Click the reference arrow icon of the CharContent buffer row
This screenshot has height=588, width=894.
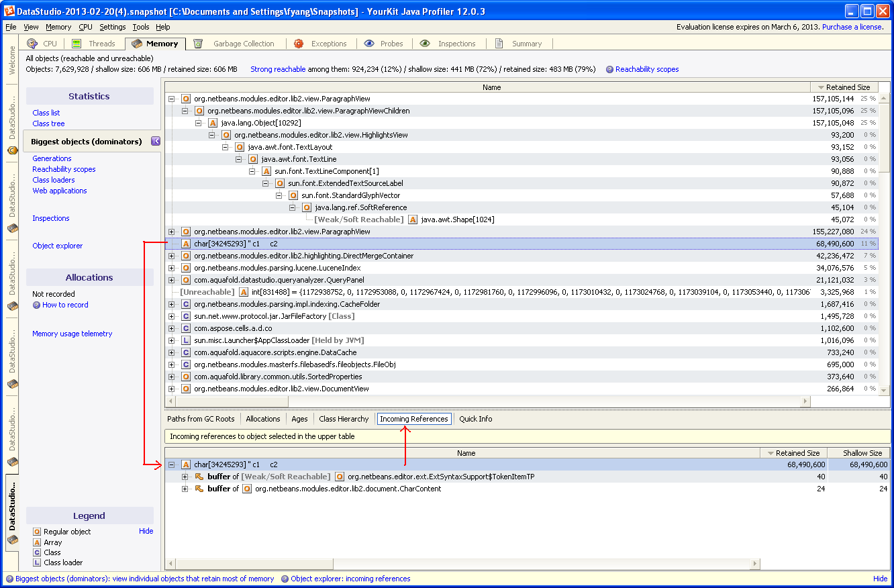(x=199, y=489)
